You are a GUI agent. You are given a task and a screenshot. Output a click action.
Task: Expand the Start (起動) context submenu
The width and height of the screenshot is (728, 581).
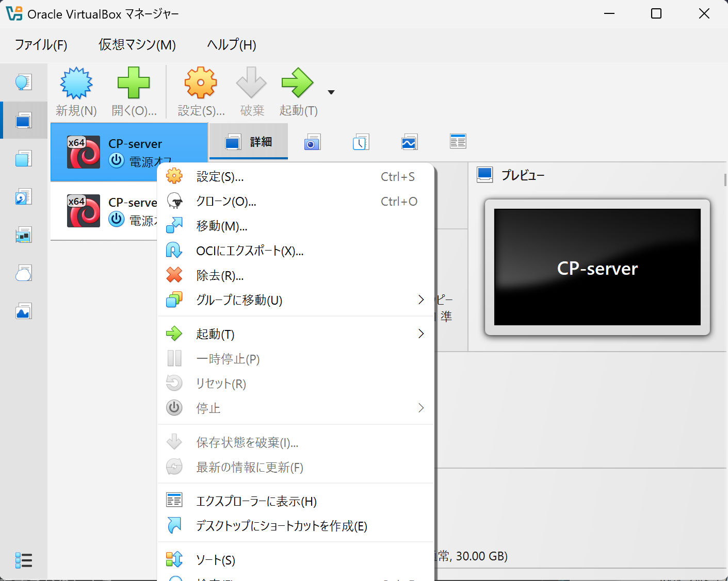(296, 334)
